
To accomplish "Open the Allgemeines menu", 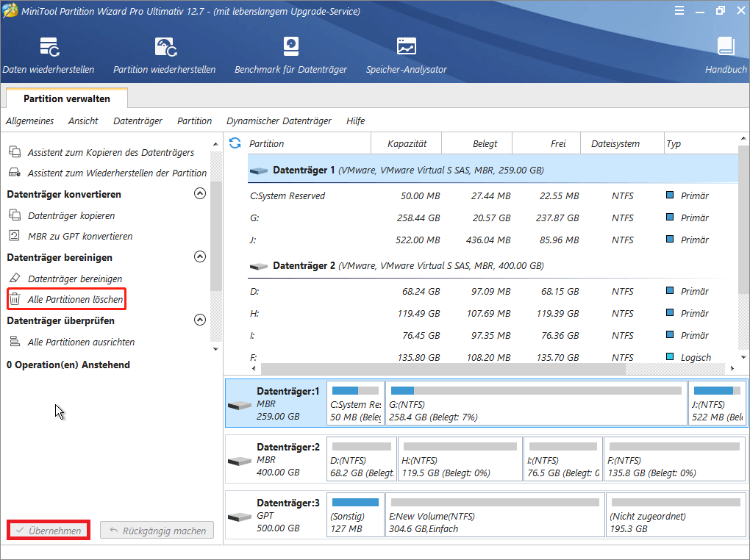I will point(29,121).
